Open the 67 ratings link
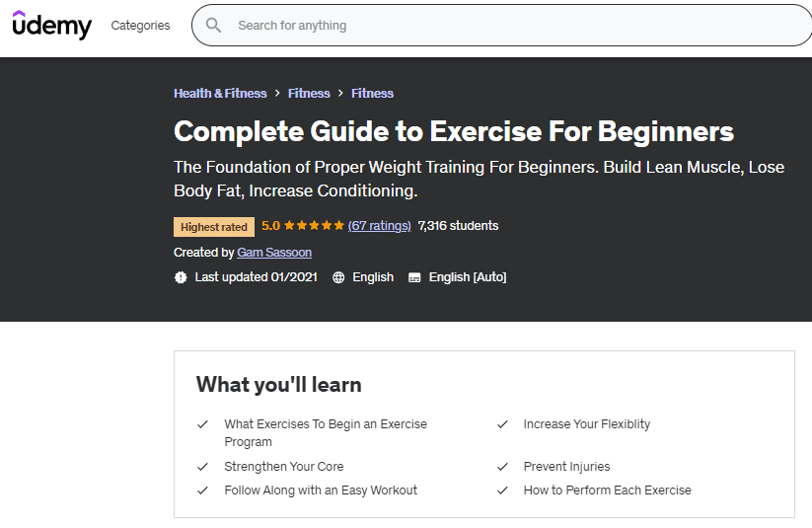 380,226
